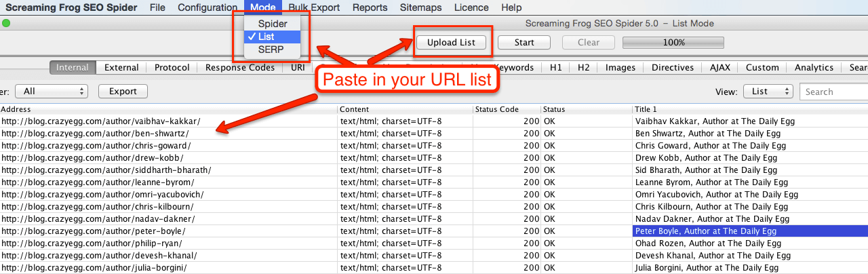Click the Start button
The height and width of the screenshot is (274, 868).
tap(524, 42)
